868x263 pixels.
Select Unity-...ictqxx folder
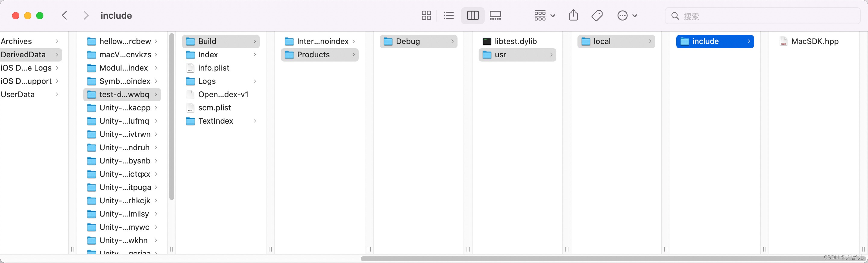click(x=122, y=174)
